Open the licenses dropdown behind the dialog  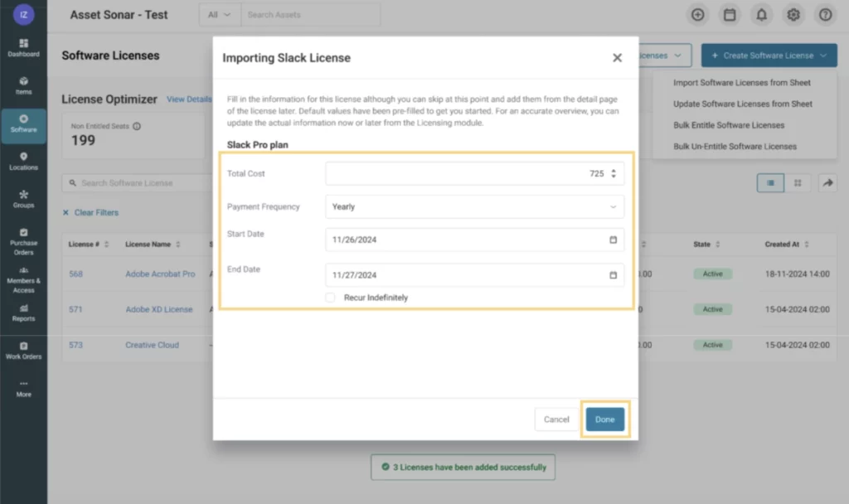(x=665, y=56)
